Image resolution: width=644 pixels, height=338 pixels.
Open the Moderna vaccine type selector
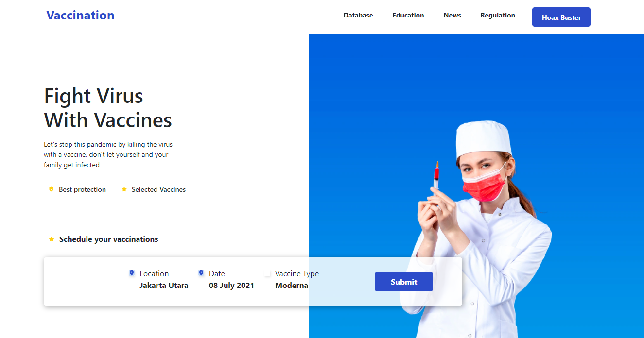[x=292, y=286]
